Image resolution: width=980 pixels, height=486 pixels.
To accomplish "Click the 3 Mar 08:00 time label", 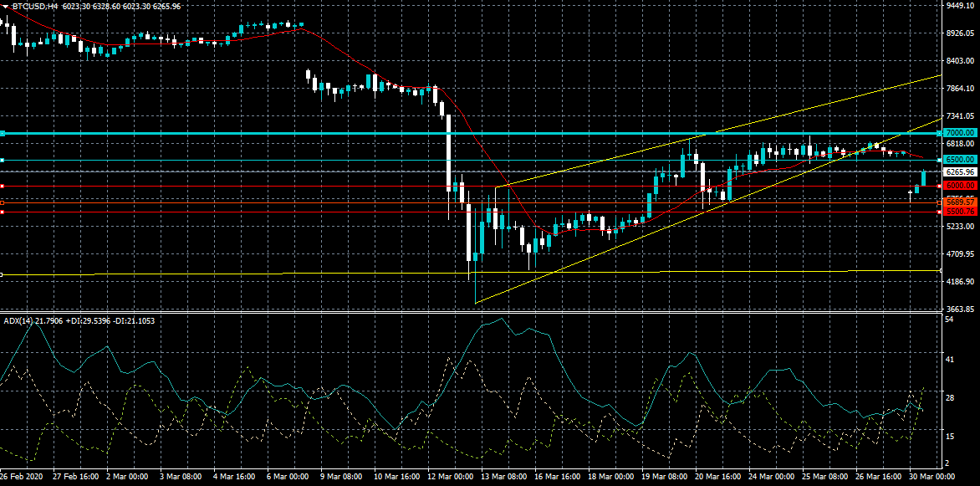I will point(182,476).
